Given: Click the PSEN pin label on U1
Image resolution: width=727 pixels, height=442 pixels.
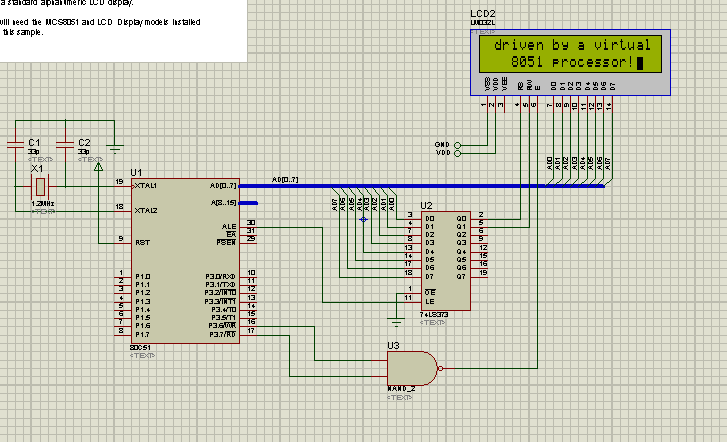Looking at the screenshot, I should (x=226, y=242).
